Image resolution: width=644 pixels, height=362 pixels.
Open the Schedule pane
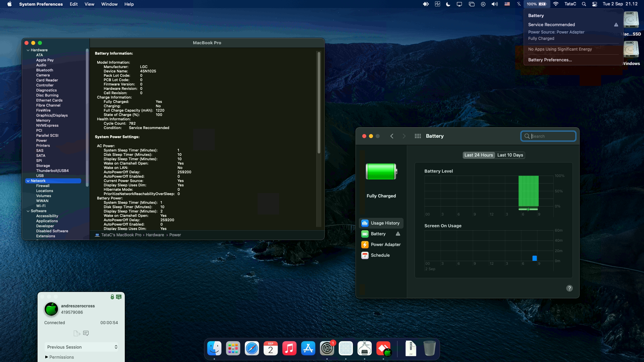[380, 255]
